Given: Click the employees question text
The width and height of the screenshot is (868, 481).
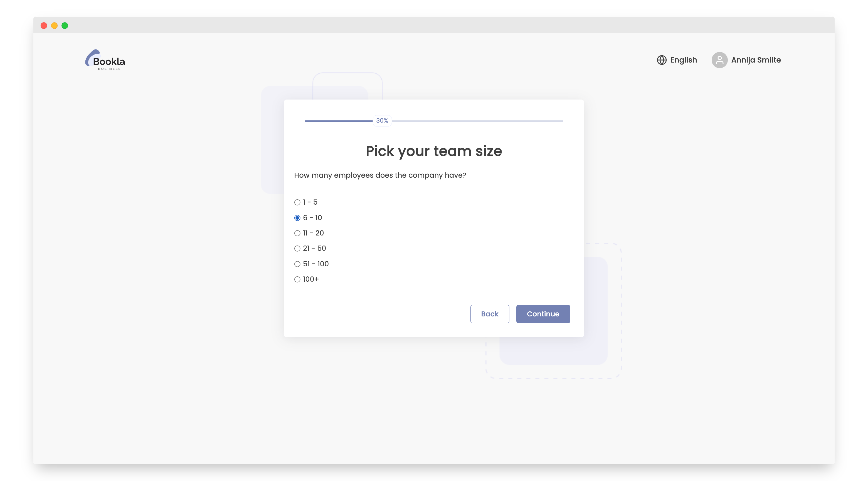Looking at the screenshot, I should coord(380,175).
